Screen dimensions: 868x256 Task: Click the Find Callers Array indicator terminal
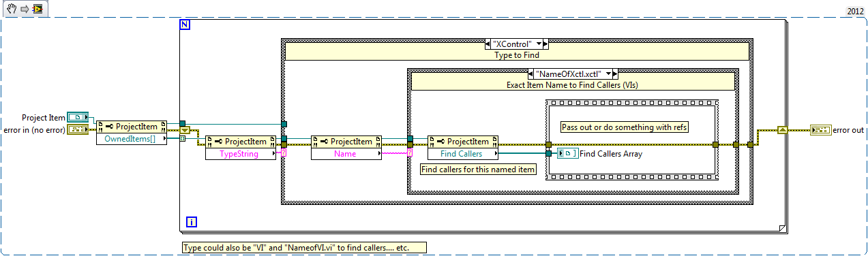(567, 154)
